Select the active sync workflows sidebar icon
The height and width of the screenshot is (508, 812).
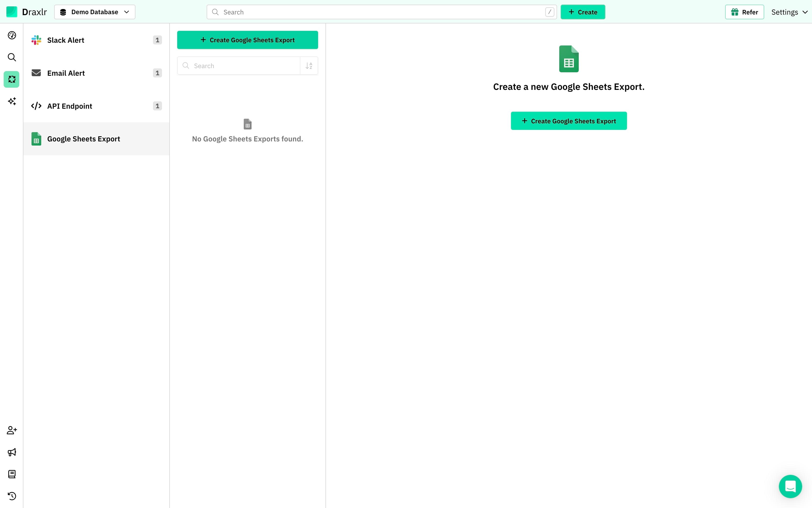(12, 79)
